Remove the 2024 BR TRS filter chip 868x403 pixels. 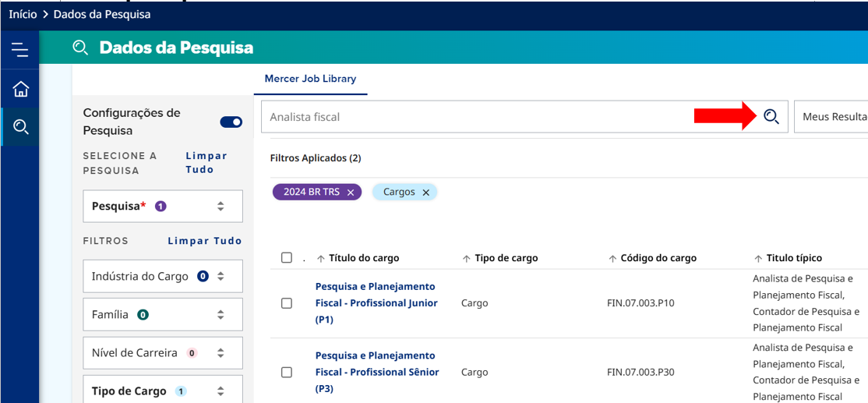tap(351, 193)
